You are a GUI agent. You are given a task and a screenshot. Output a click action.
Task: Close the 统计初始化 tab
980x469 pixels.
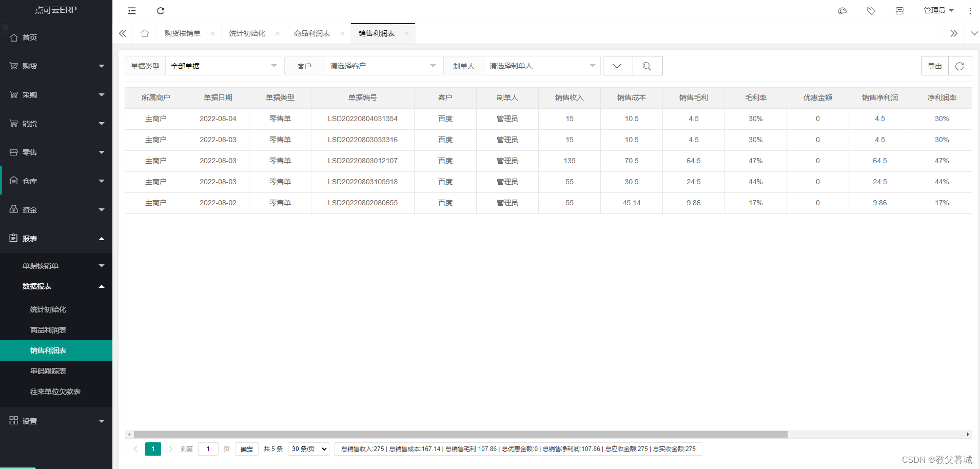(x=278, y=34)
